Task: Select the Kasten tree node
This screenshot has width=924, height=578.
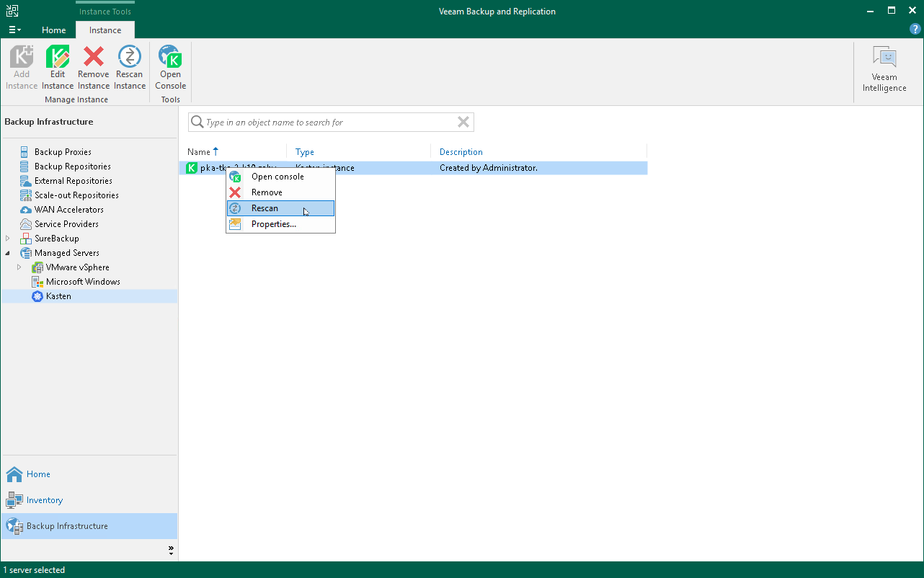Action: [x=58, y=296]
